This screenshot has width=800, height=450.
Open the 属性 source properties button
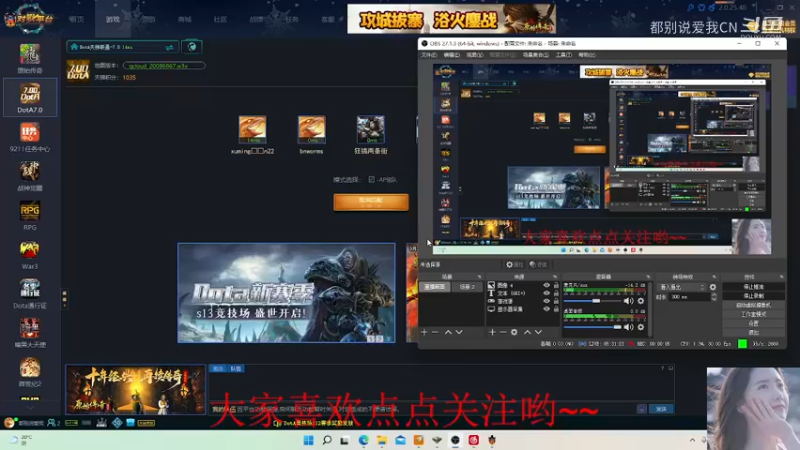coord(514,264)
